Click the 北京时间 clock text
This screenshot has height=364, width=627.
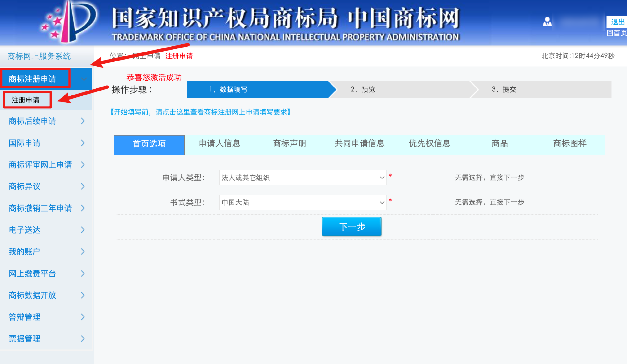tap(578, 56)
